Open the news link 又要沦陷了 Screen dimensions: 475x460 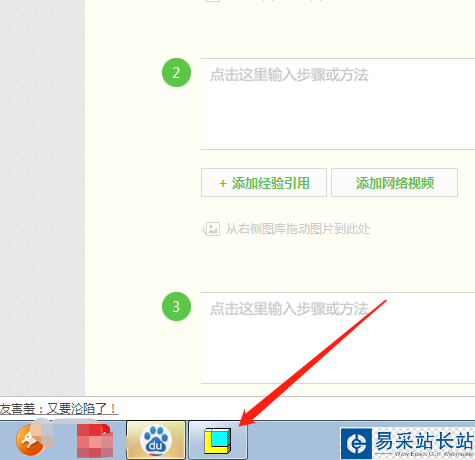pyautogui.click(x=59, y=409)
